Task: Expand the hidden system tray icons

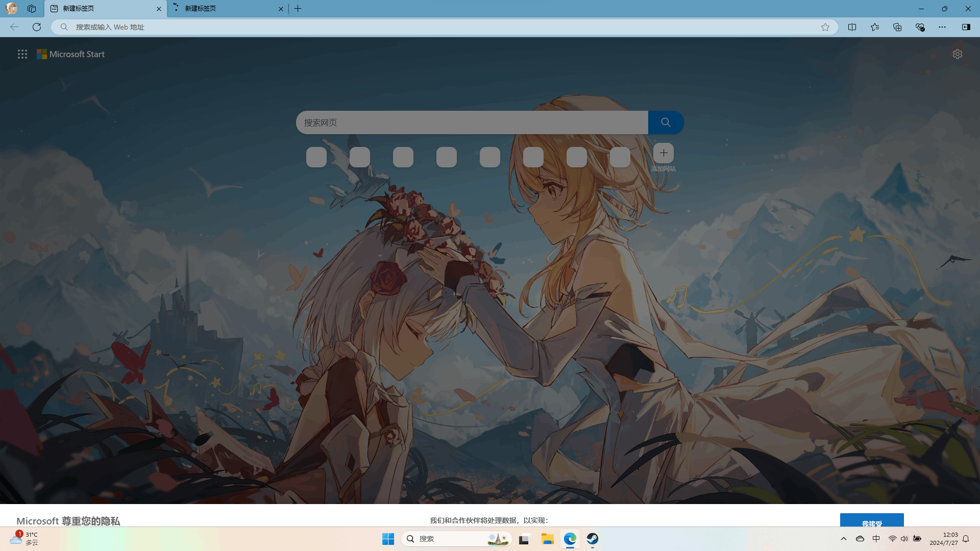Action: tap(844, 539)
